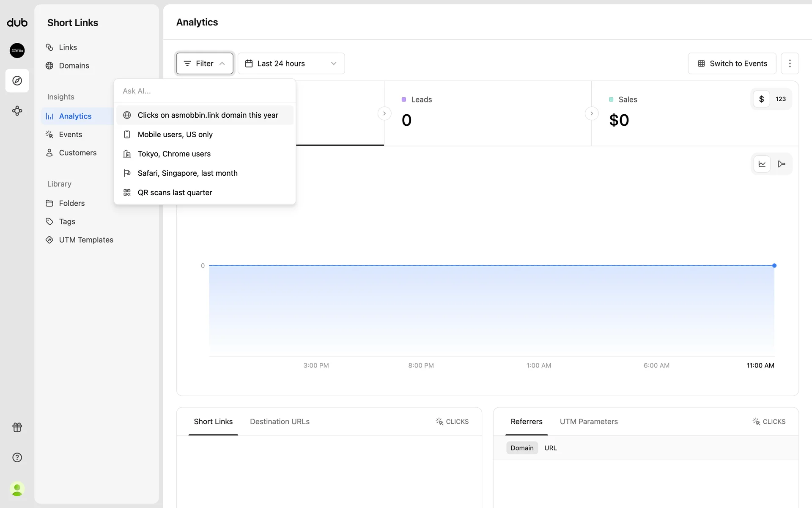This screenshot has width=812, height=508.
Task: Click chevron arrow before Leads card
Action: point(384,113)
